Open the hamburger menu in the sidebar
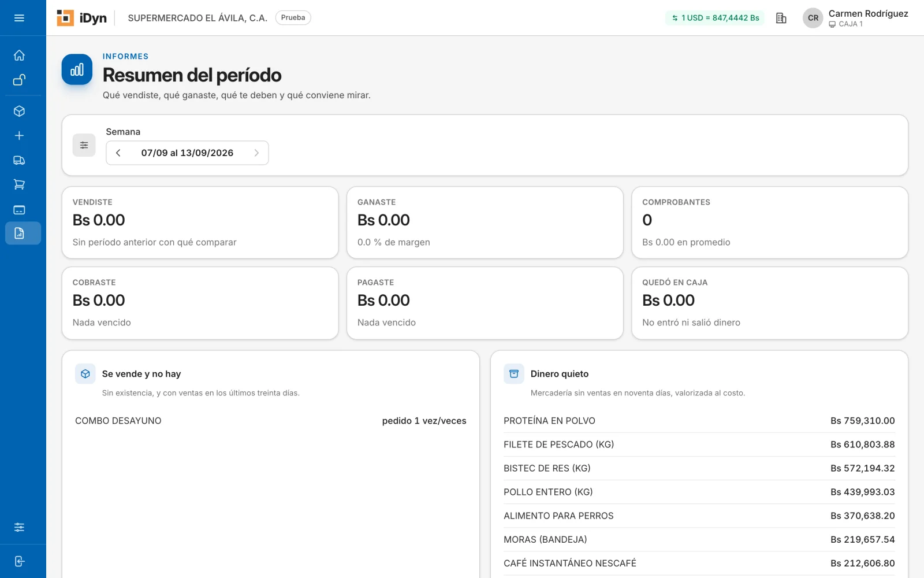The width and height of the screenshot is (924, 578). [19, 18]
